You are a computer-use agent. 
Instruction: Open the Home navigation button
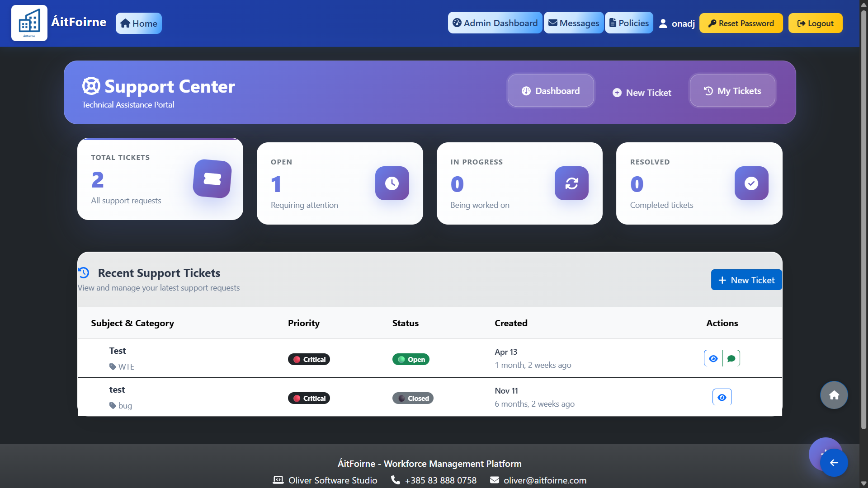coord(139,23)
